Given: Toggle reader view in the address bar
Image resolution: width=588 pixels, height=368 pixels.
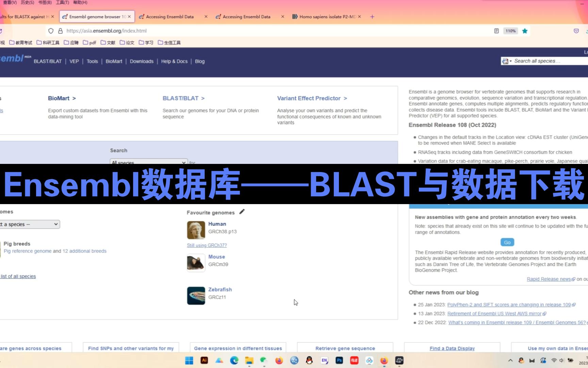Looking at the screenshot, I should (x=496, y=31).
